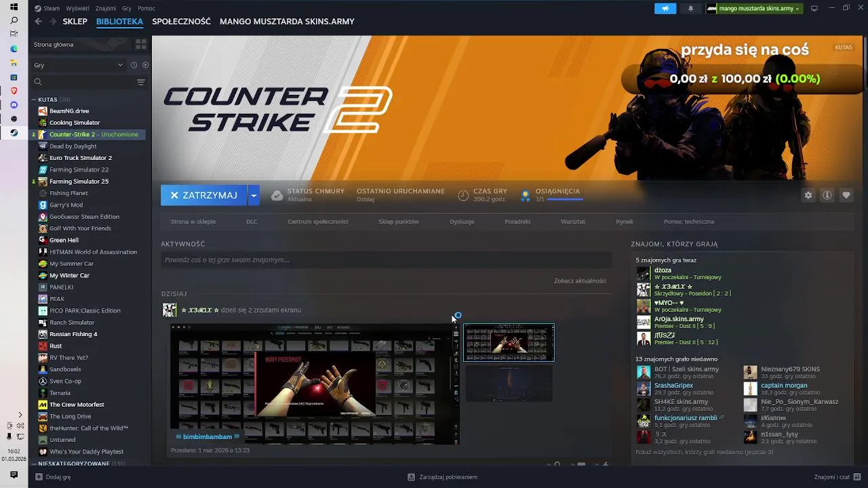
Task: Click the plus icon for Dodaj grę
Action: pyautogui.click(x=37, y=477)
